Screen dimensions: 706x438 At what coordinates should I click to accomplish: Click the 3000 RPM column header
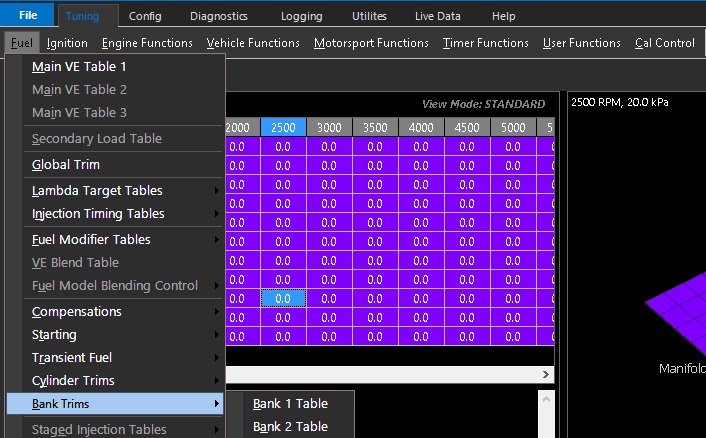pos(329,128)
